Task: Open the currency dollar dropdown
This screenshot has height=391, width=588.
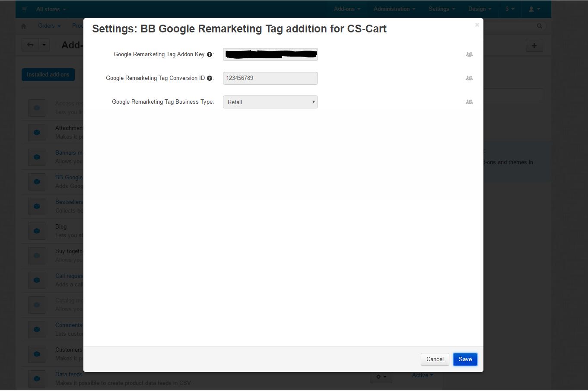Action: 509,9
